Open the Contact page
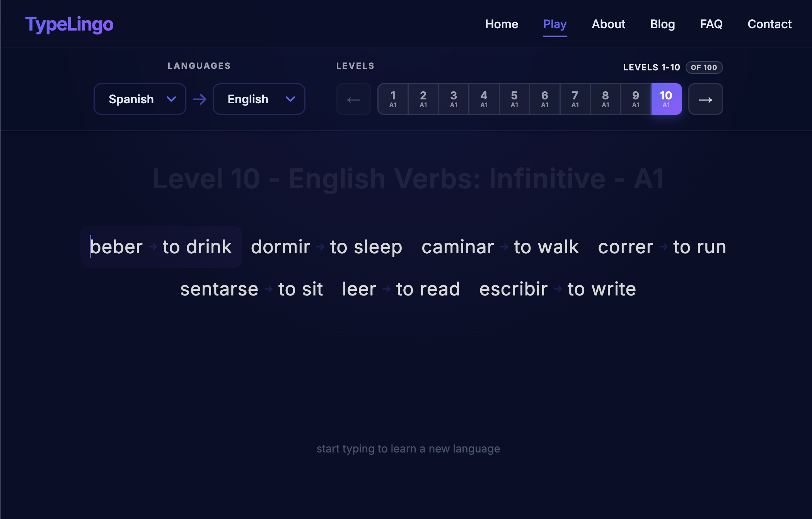This screenshot has width=812, height=519. 769,24
